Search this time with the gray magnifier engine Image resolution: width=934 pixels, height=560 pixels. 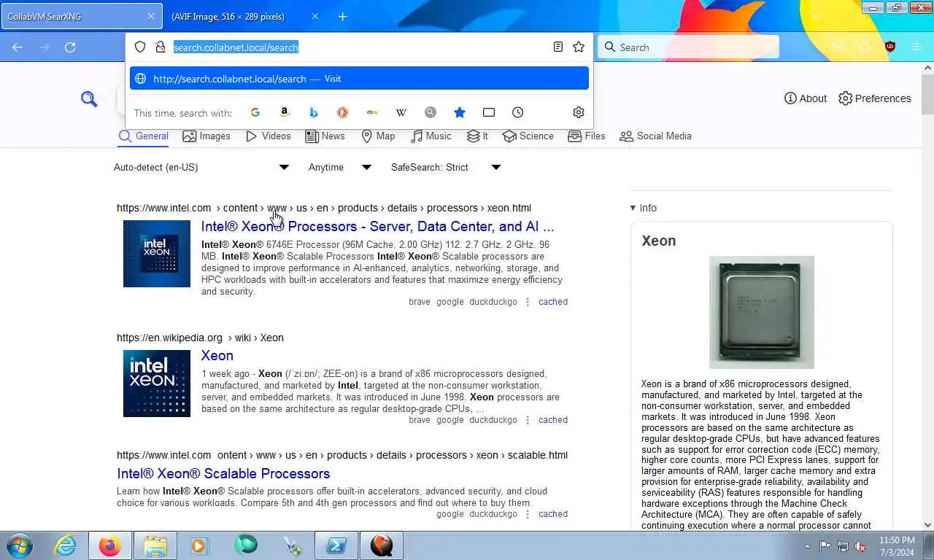[431, 112]
